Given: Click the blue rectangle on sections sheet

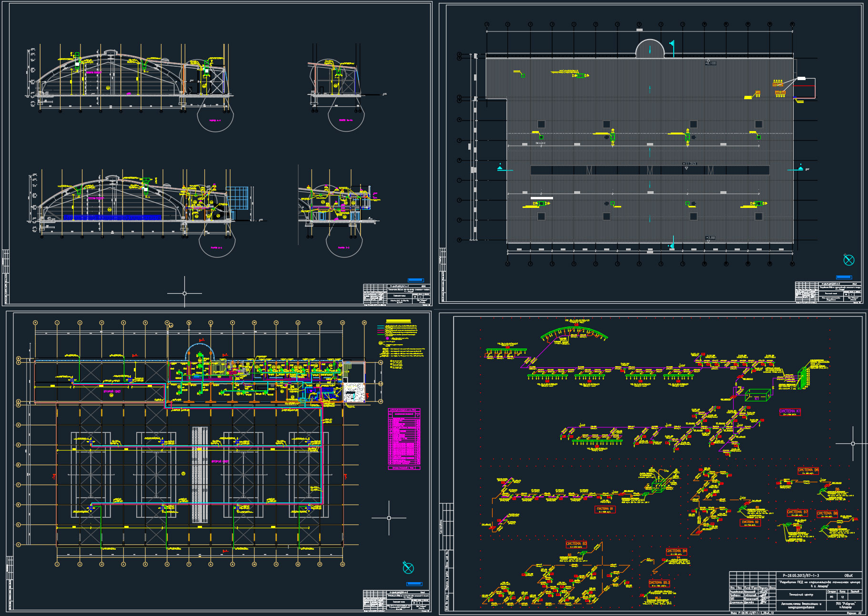Looking at the screenshot, I should 415,280.
